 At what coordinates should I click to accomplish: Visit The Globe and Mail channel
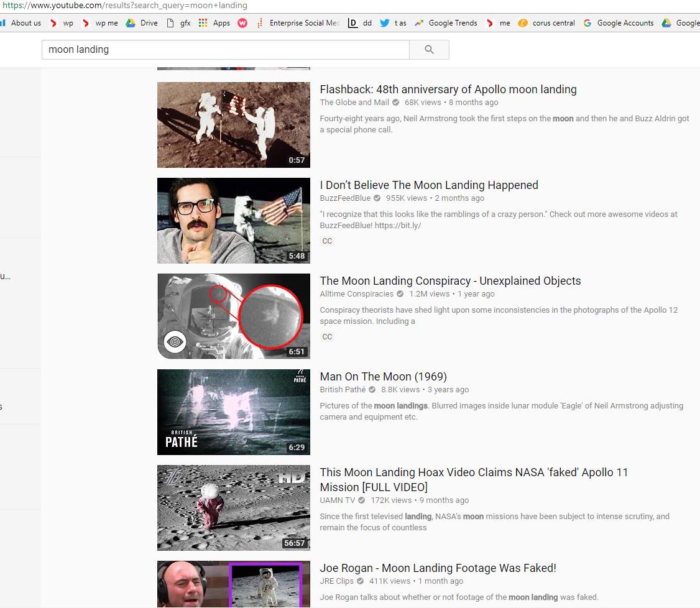[354, 102]
